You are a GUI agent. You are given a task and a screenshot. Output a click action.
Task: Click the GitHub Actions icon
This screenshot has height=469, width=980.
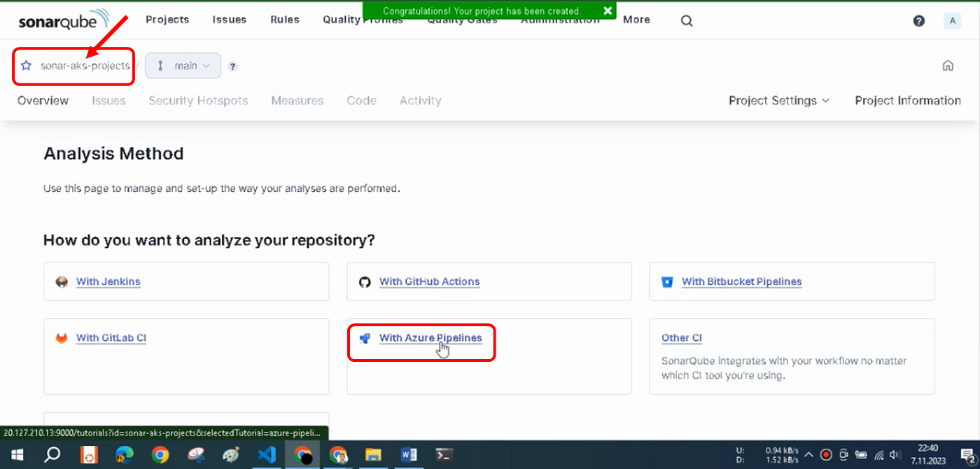pos(365,282)
